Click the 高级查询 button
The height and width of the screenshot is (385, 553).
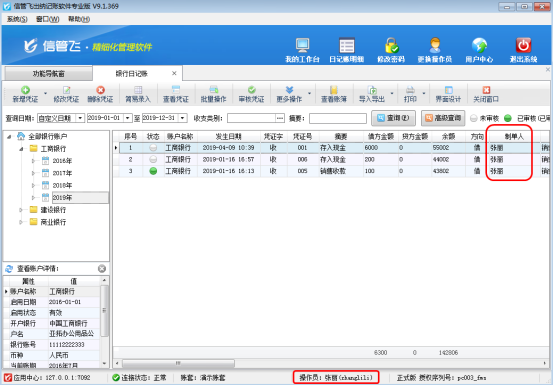[443, 118]
